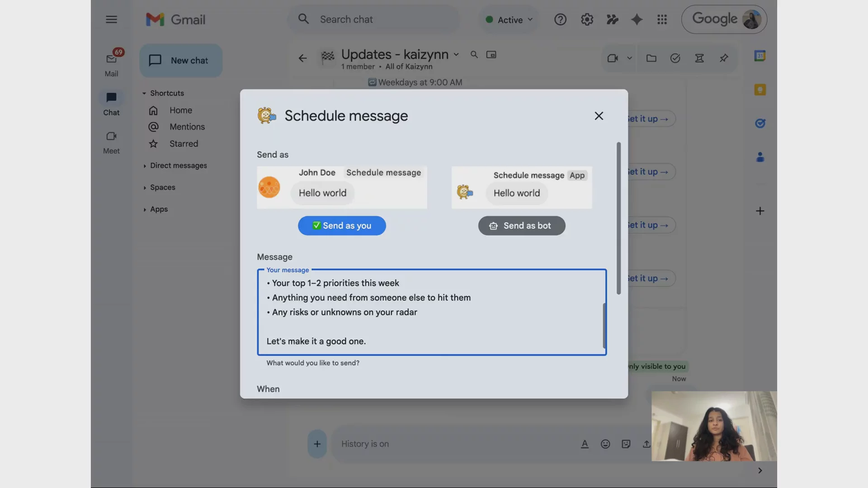868x488 pixels.
Task: Click the webcam video overlay thumbnail
Action: 714,426
